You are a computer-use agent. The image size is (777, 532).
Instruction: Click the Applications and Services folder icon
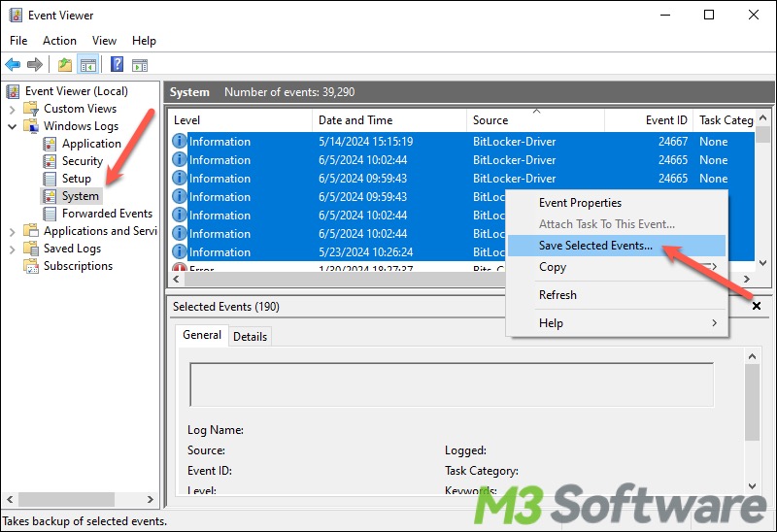point(31,231)
